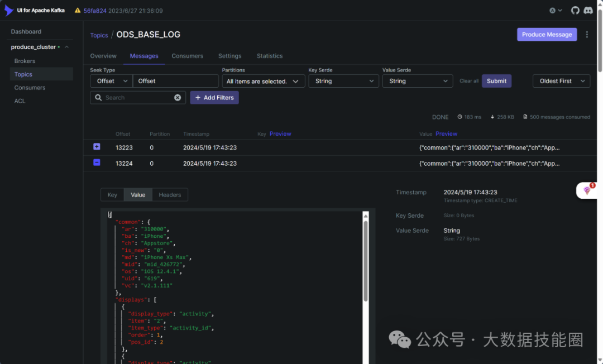Screen dimensions: 603x364
Task: Click the Search input field
Action: click(x=138, y=98)
